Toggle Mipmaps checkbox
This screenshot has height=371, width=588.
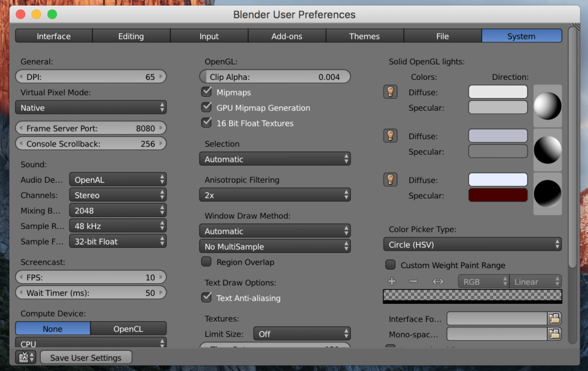point(206,91)
